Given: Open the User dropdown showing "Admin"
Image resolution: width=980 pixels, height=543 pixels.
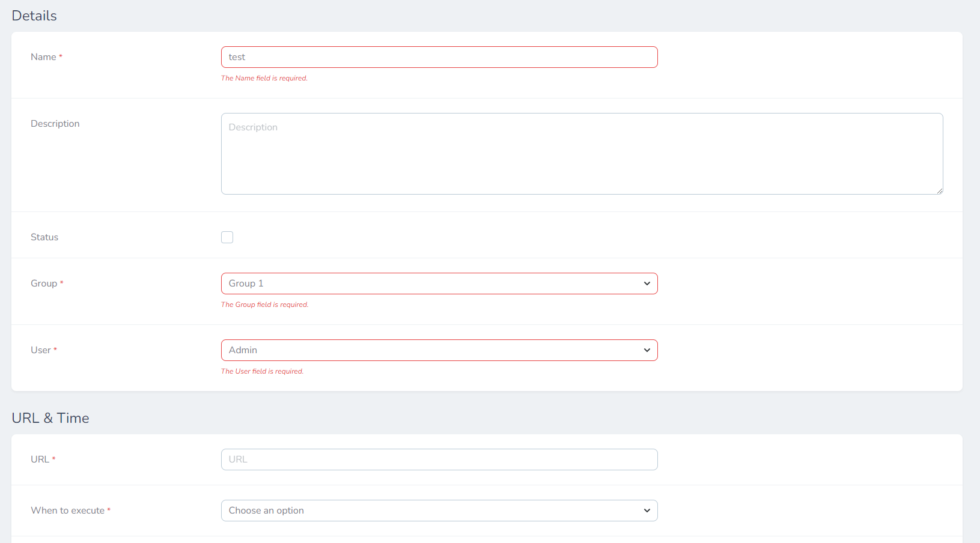Looking at the screenshot, I should 439,350.
